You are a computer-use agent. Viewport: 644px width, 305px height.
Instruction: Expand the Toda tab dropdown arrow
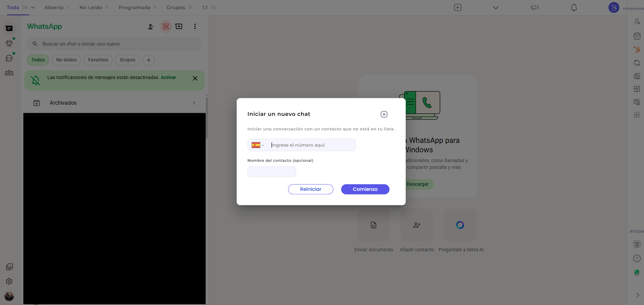click(x=33, y=7)
